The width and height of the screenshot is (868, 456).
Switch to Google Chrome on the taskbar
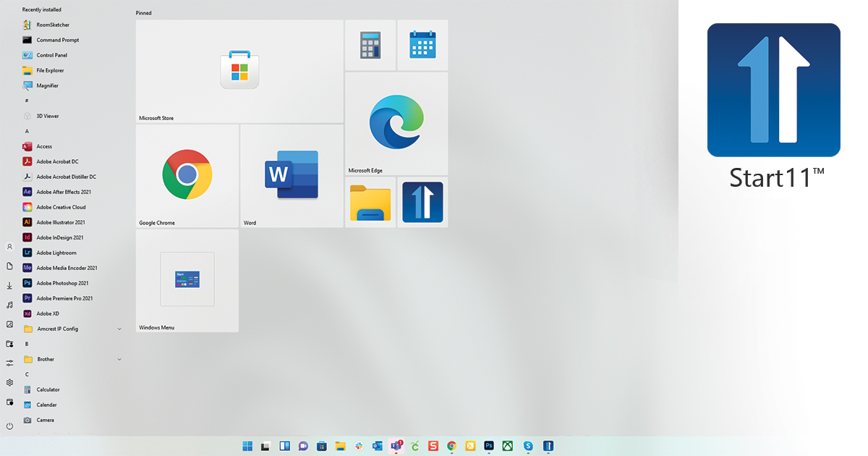click(452, 446)
